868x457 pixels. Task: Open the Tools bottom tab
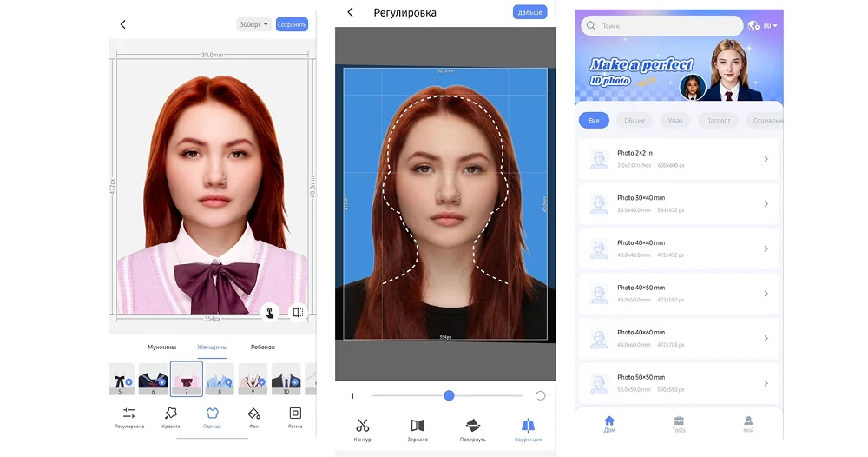tap(679, 424)
